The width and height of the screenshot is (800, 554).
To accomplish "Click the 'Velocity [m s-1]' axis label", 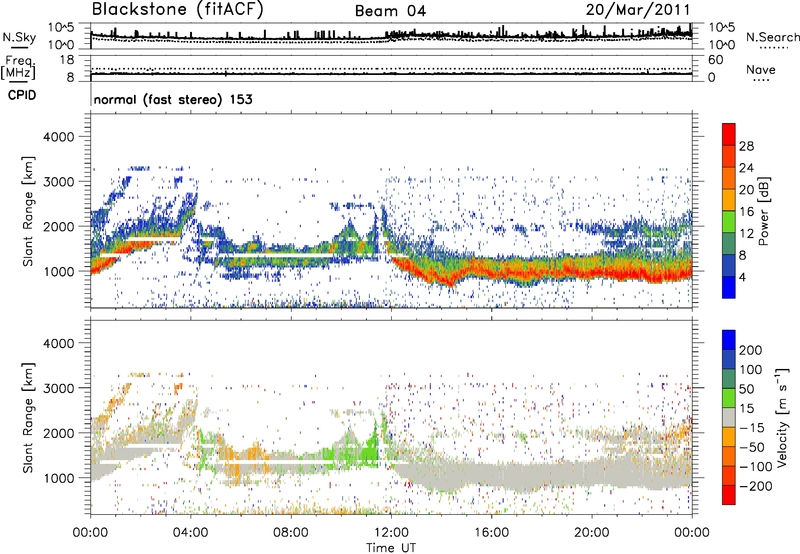I will tap(781, 417).
